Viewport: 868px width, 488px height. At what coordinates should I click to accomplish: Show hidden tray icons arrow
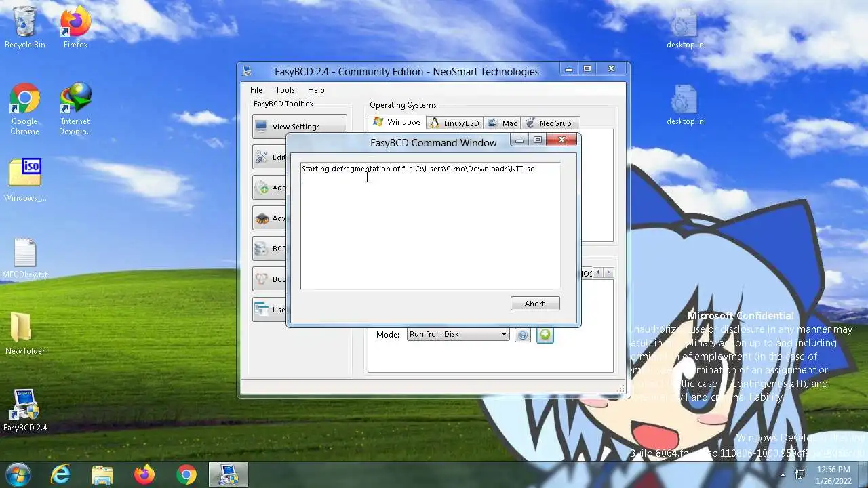[x=783, y=474]
